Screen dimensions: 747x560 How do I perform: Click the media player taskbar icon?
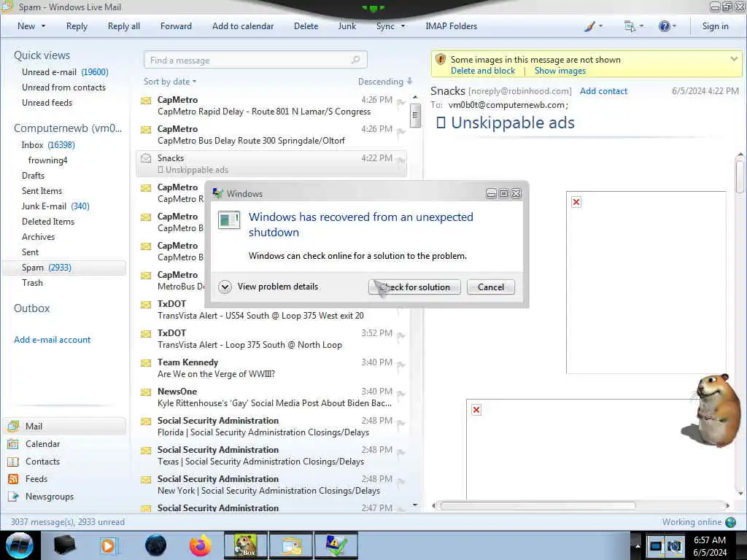coord(108,545)
